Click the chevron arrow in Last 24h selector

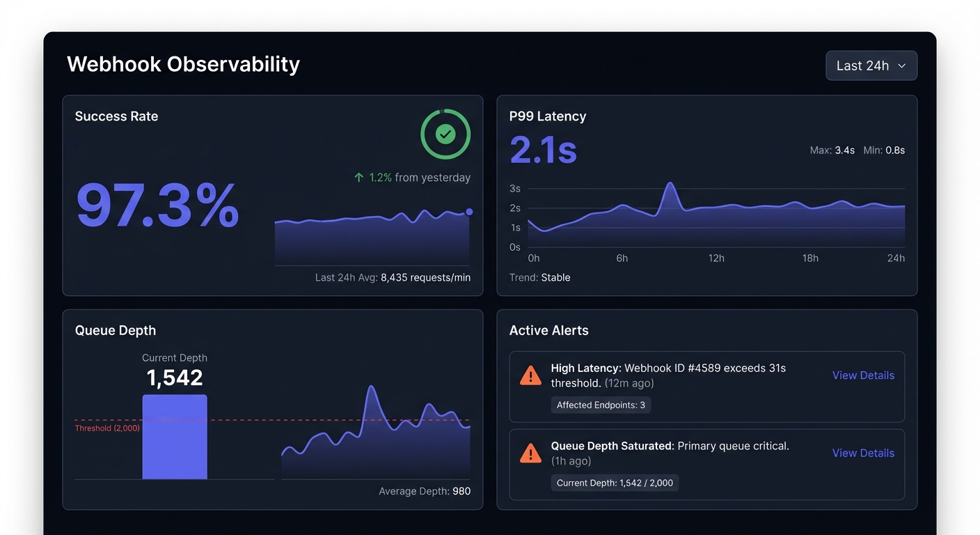pos(901,65)
